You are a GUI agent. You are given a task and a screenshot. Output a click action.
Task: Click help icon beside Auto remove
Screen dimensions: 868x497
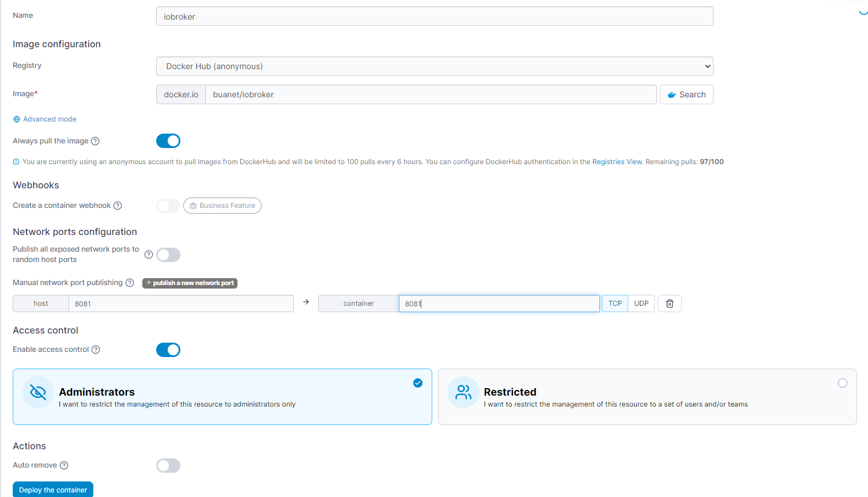click(64, 465)
